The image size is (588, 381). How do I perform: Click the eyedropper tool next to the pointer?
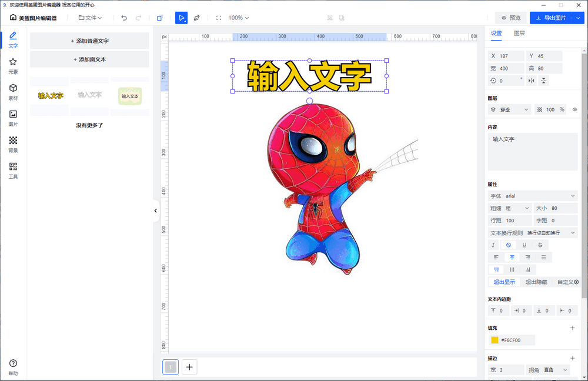click(196, 18)
